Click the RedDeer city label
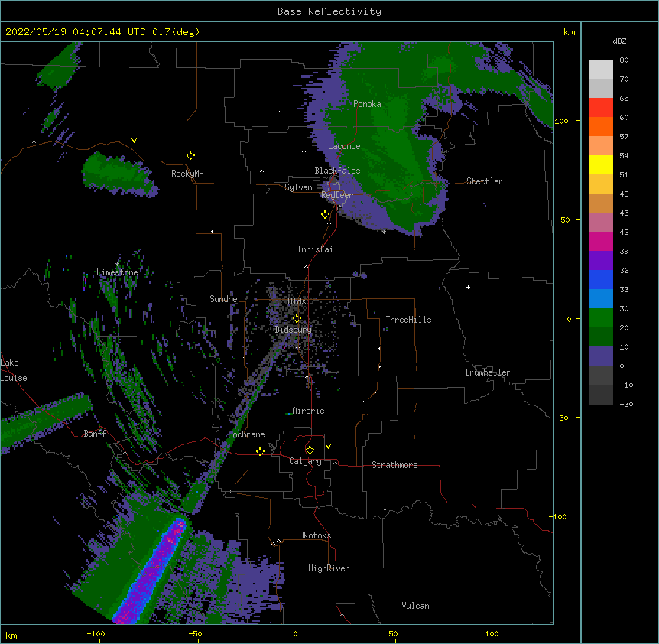Image resolution: width=659 pixels, height=644 pixels. (337, 195)
